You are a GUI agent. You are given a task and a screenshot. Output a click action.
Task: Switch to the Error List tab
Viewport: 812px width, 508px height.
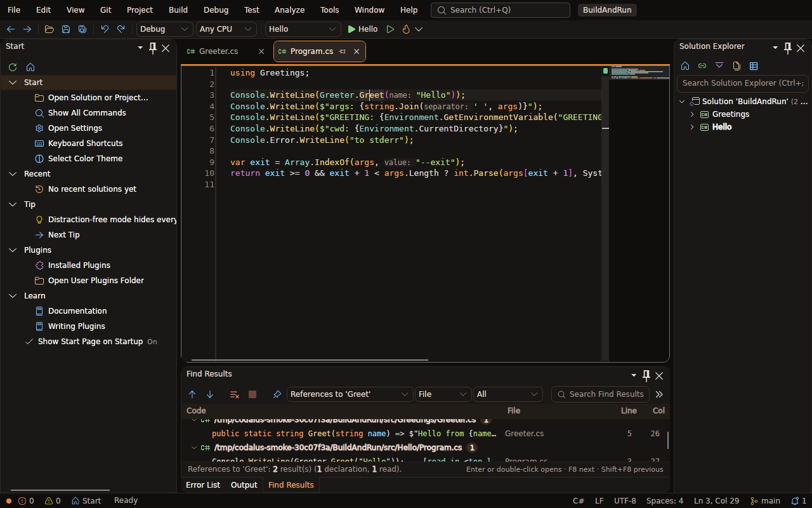[203, 485]
